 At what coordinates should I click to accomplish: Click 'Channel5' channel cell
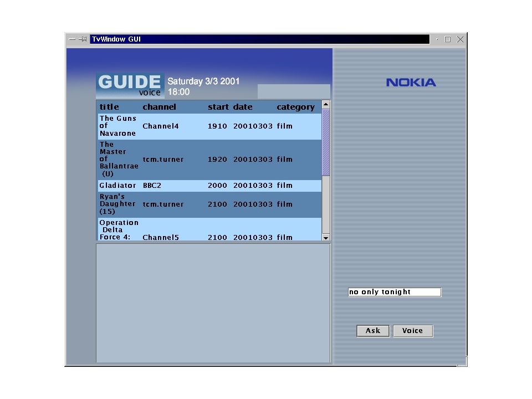(161, 238)
